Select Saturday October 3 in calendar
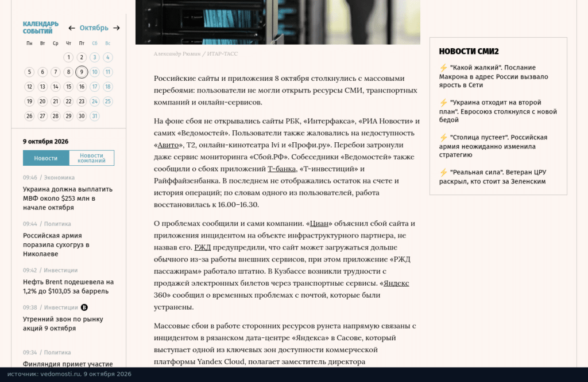The width and height of the screenshot is (588, 382). tap(95, 57)
